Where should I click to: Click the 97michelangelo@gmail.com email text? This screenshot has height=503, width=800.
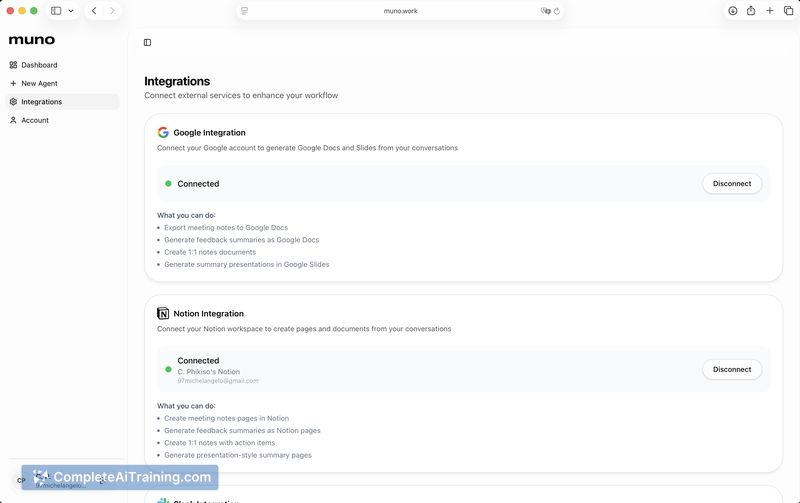pyautogui.click(x=218, y=381)
